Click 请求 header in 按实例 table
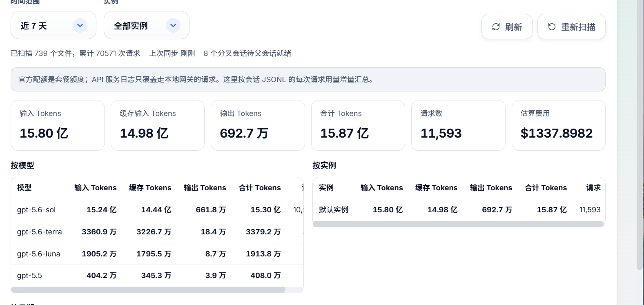 593,188
